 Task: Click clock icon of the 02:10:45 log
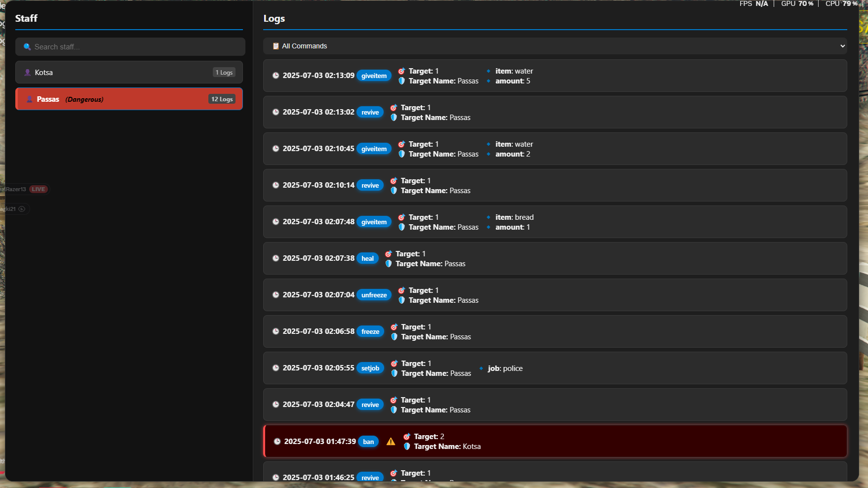tap(276, 149)
